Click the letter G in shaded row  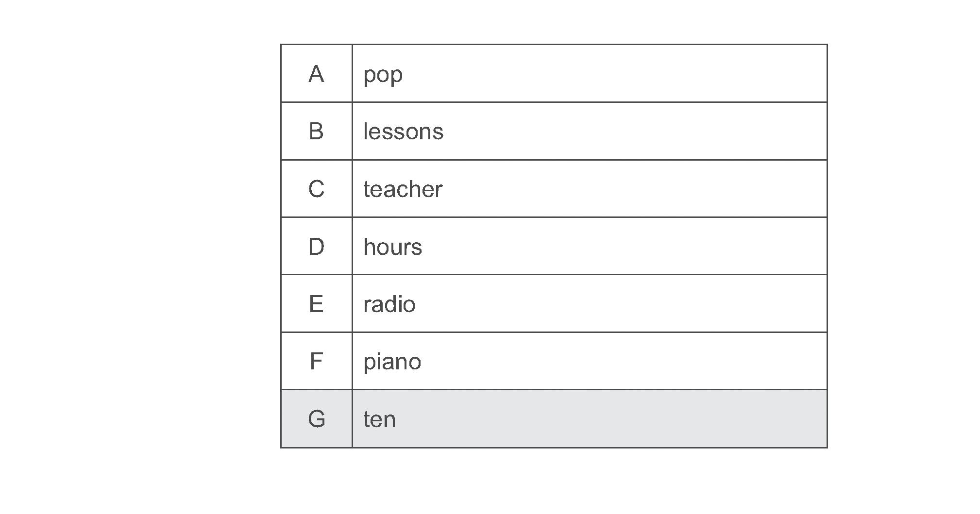(316, 419)
